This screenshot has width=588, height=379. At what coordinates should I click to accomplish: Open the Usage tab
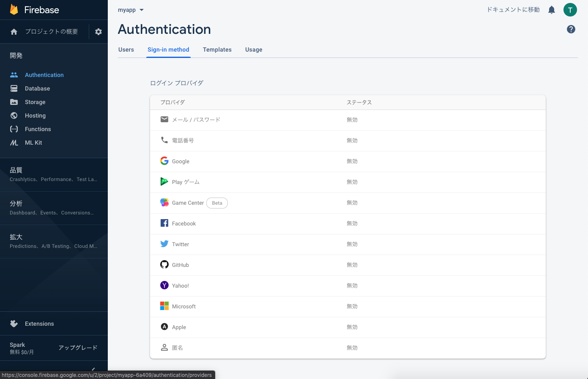254,49
